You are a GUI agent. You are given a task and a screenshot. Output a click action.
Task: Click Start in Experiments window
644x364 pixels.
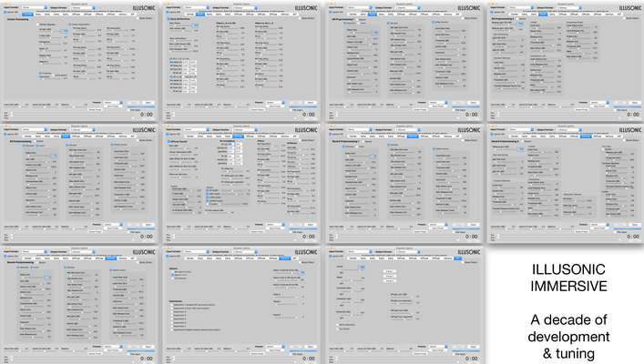[x=310, y=347]
